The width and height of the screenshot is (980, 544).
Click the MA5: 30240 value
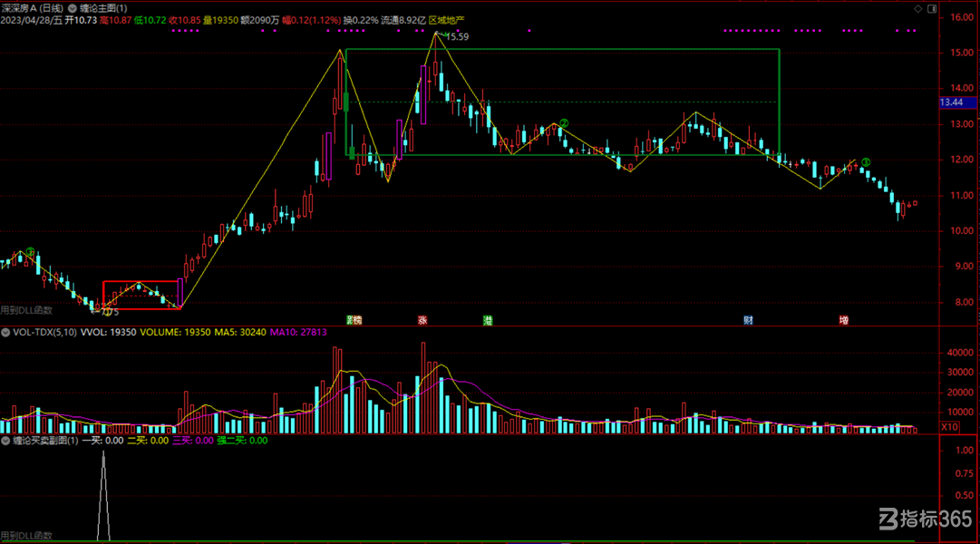240,333
